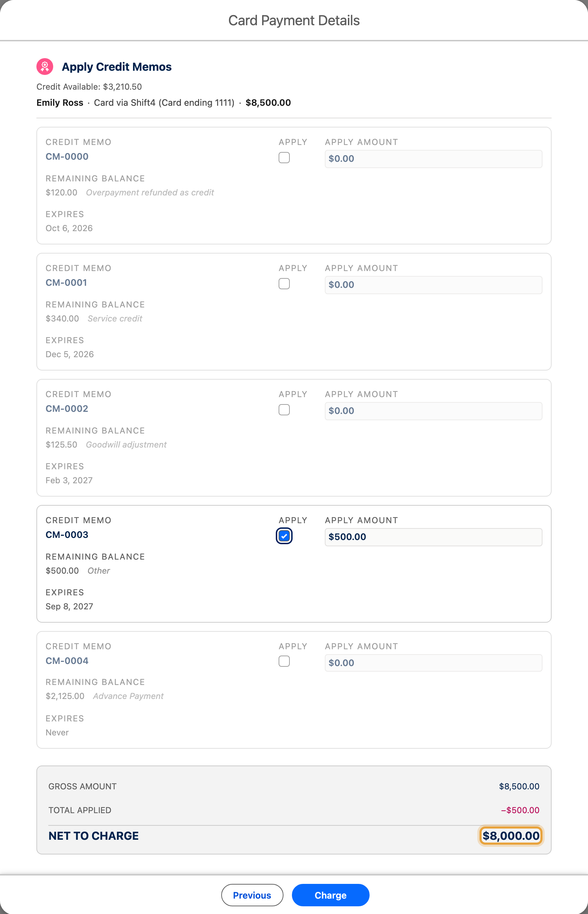The height and width of the screenshot is (914, 588).
Task: Click the blue Charge button
Action: pos(331,895)
